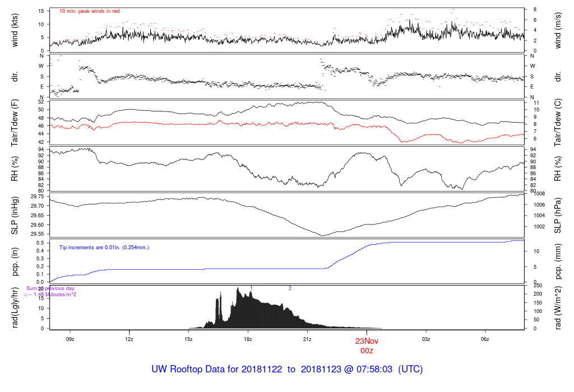This screenshot has width=574, height=392.
Task: Click the peak of the solar radiation plot
Action: [238, 288]
